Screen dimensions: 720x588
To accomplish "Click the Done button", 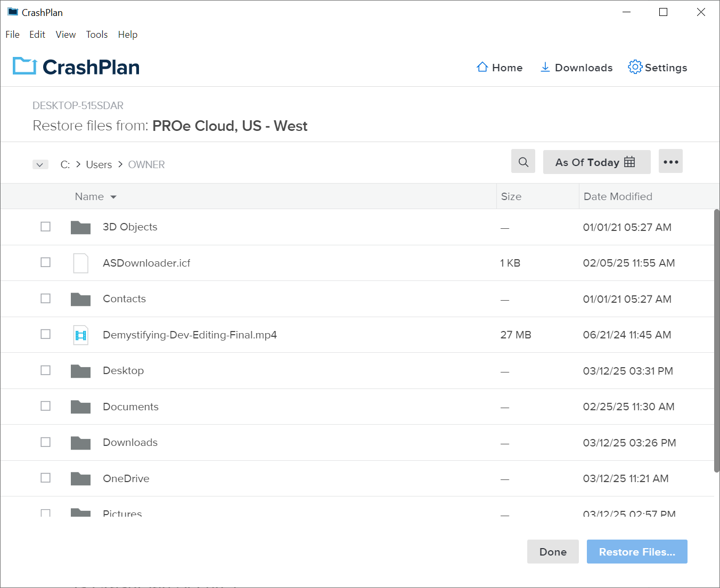I will (x=553, y=552).
